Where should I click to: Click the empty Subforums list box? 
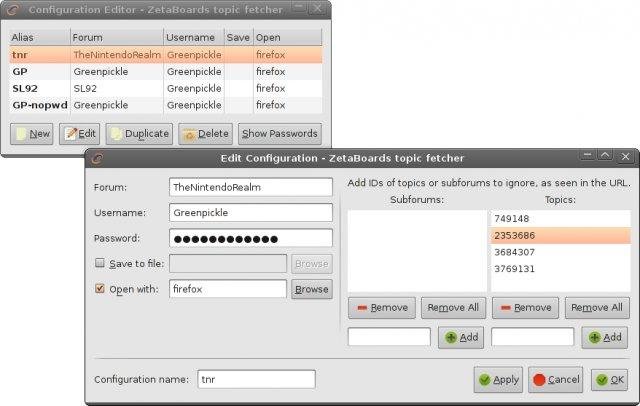pos(417,251)
